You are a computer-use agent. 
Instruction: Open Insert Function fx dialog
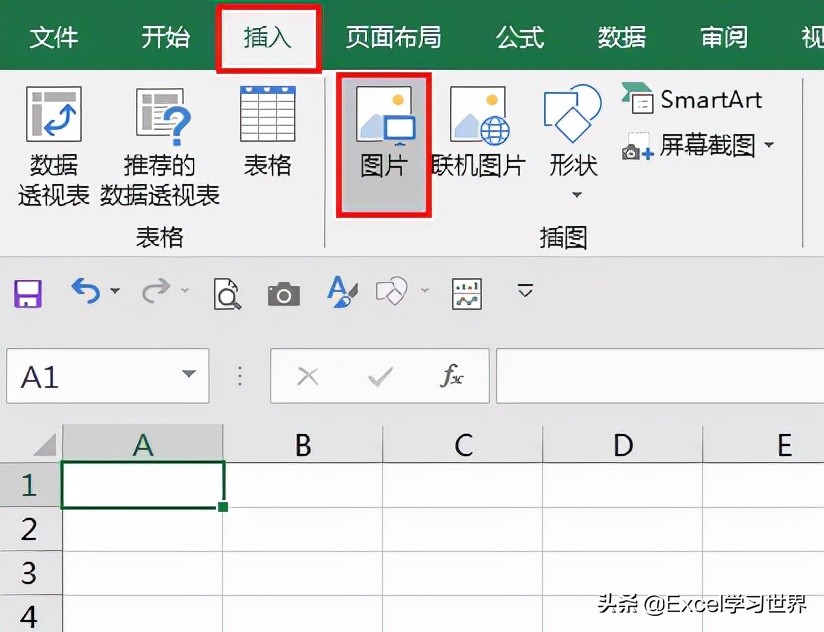tap(451, 375)
